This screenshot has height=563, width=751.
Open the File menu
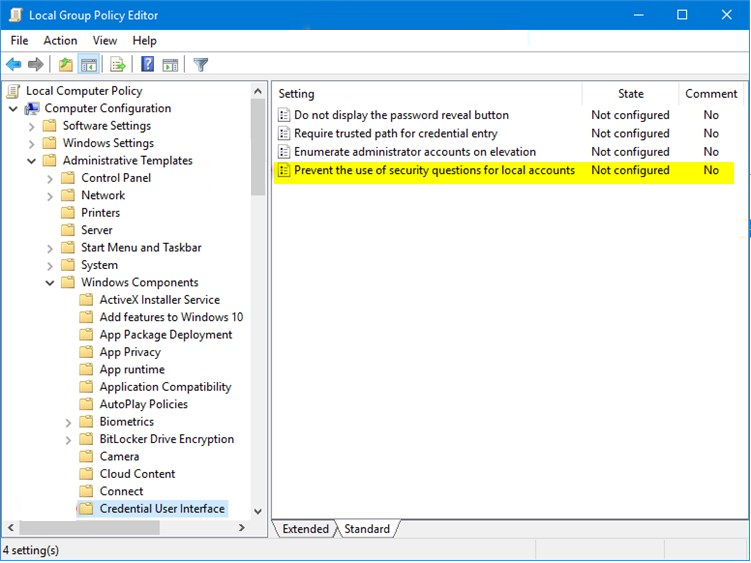(x=20, y=41)
